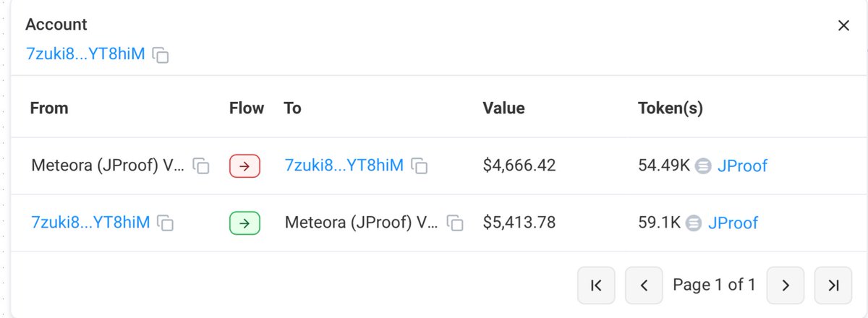Open 7zuki8...YT8hiM link in second row
Viewport: 868px width, 318px height.
(x=90, y=223)
